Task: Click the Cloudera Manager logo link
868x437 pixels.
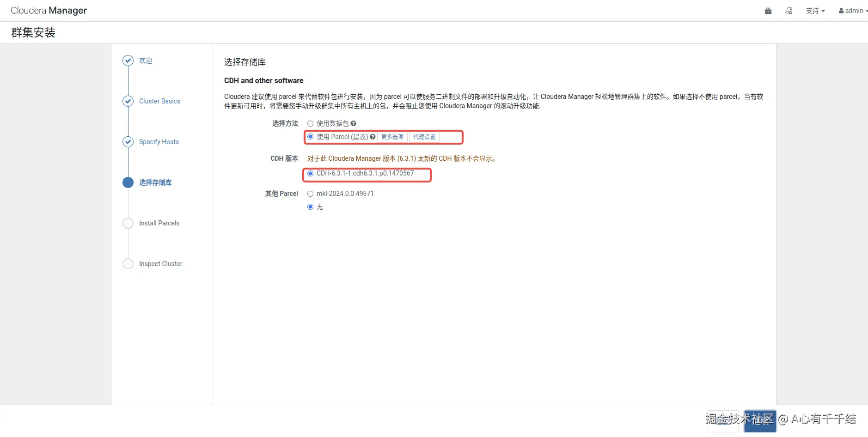Action: tap(49, 11)
